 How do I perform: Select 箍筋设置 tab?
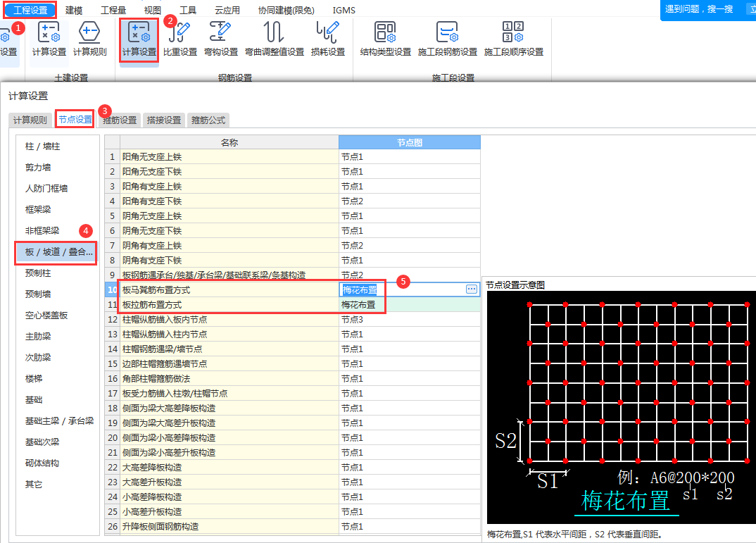(x=120, y=120)
